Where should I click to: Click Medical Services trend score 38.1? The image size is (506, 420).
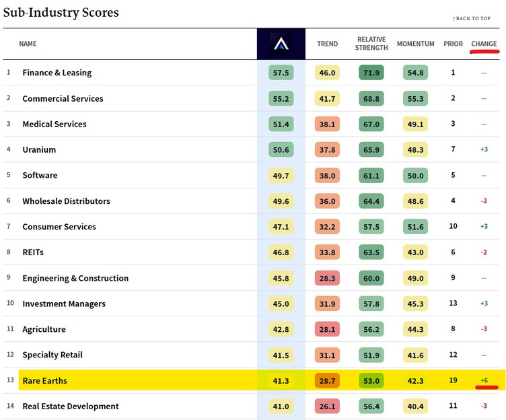click(x=327, y=125)
